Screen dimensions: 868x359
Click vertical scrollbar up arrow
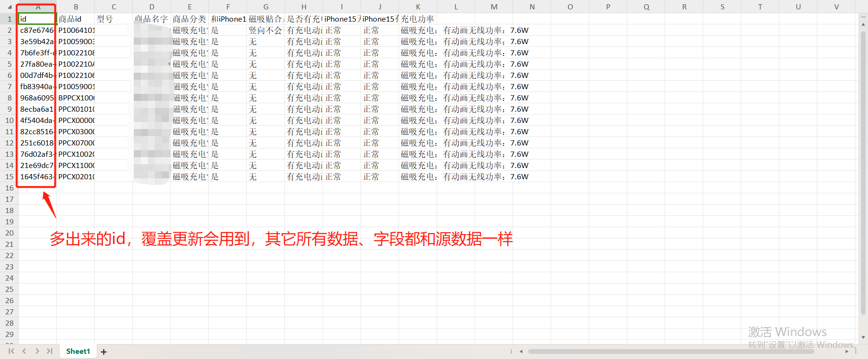click(863, 24)
